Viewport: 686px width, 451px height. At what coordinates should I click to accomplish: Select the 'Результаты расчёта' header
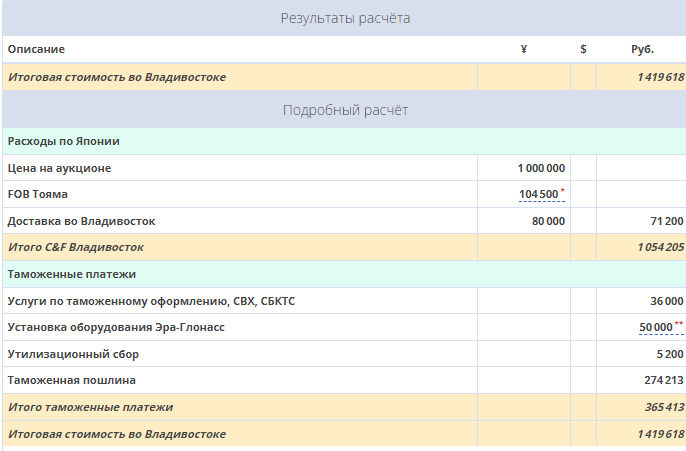pos(345,18)
